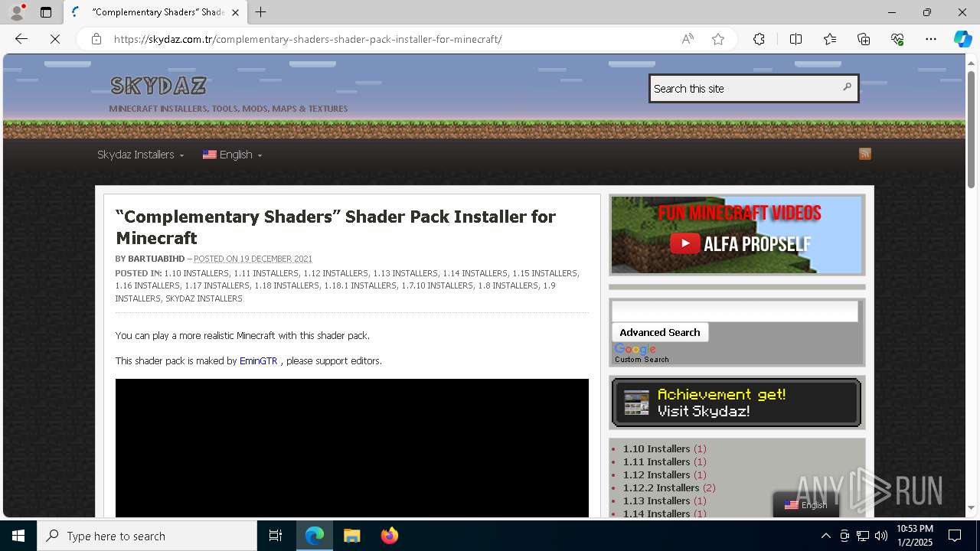The height and width of the screenshot is (551, 980).
Task: Click the taskbar search box
Action: click(147, 536)
